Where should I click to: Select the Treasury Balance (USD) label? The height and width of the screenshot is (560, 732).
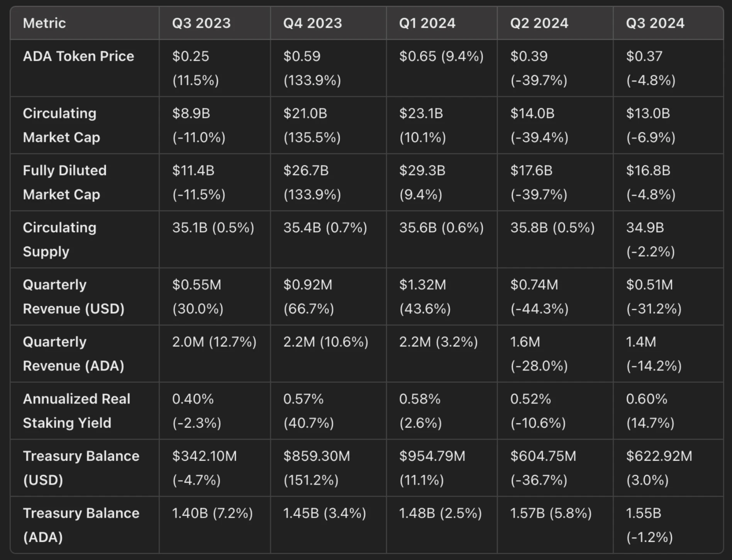81,468
